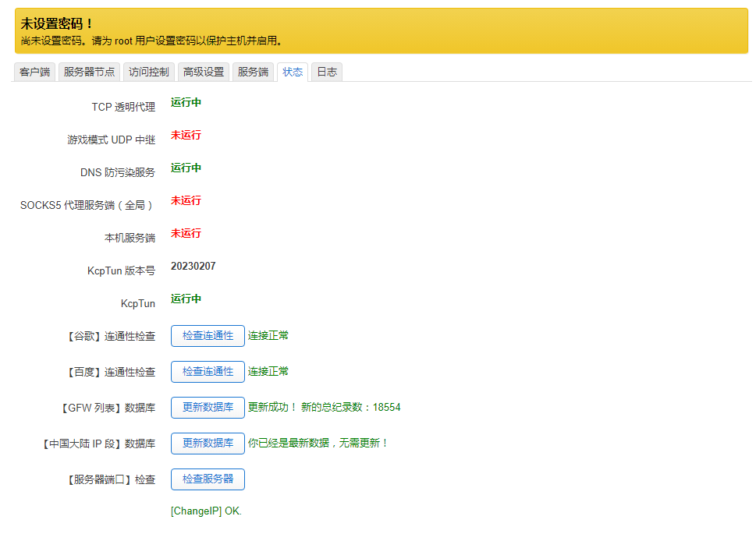This screenshot has height=548, width=756.
Task: Click the TCP 透明代理 label
Action: pos(123,107)
